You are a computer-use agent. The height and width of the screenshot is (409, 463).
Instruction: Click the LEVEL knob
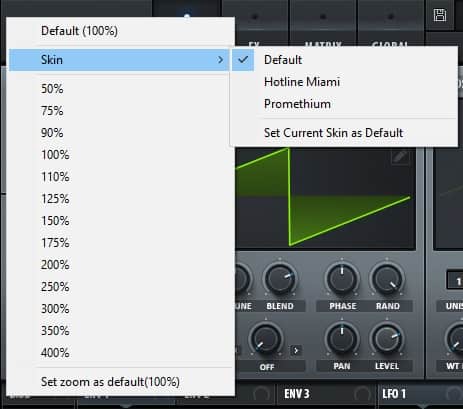[x=387, y=339]
